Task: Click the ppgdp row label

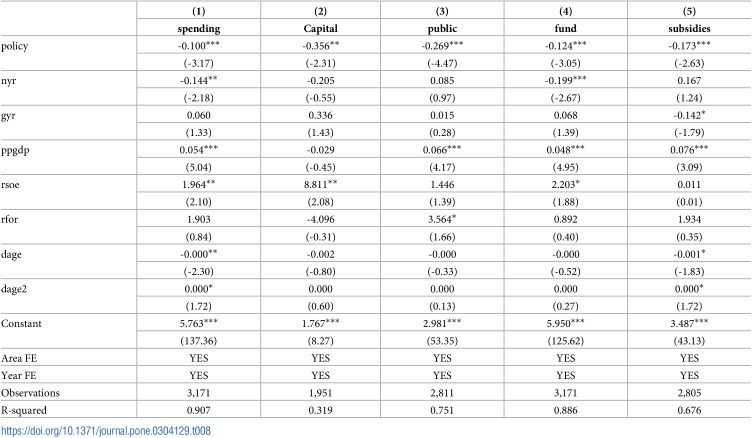Action: coord(15,150)
